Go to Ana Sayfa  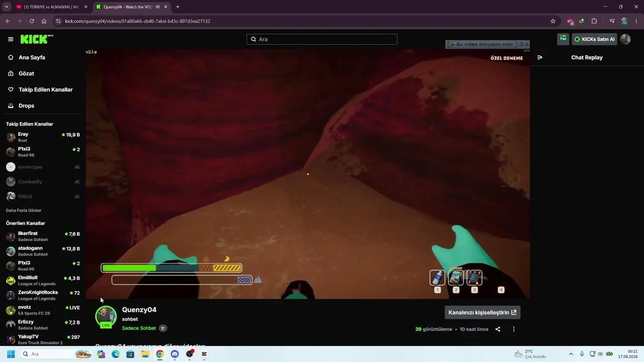coord(32,57)
